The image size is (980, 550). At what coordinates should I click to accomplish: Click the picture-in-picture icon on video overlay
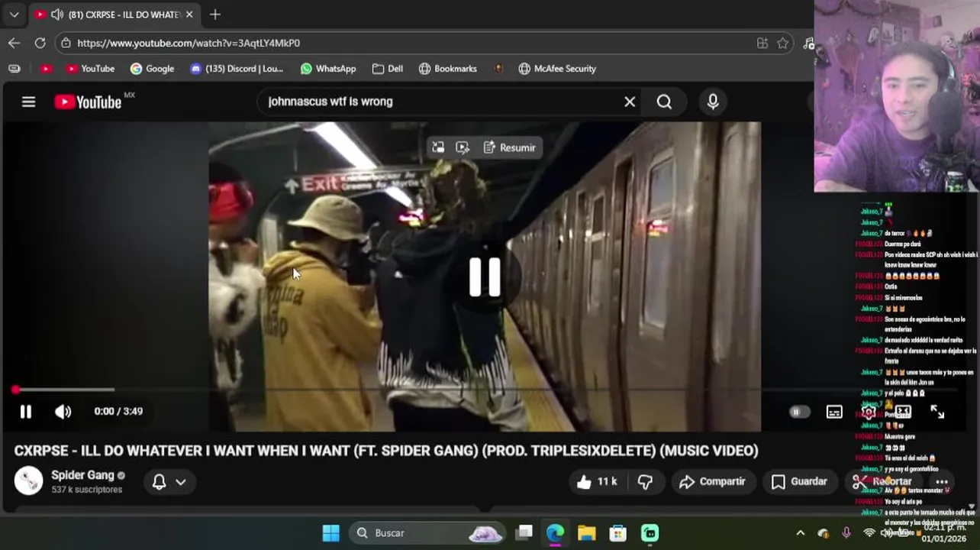point(438,147)
